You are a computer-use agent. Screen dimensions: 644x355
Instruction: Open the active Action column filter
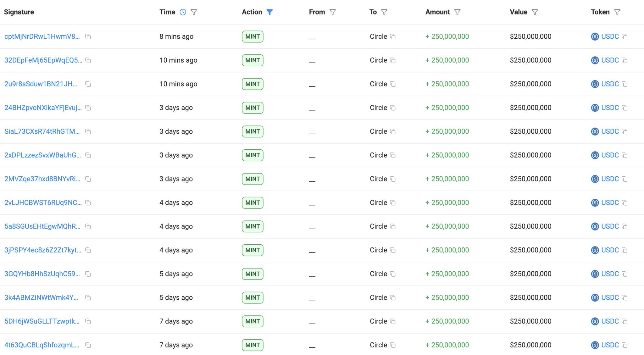coord(269,12)
